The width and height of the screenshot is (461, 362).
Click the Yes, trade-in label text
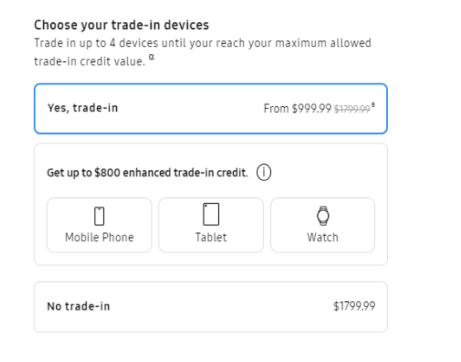[x=83, y=108]
